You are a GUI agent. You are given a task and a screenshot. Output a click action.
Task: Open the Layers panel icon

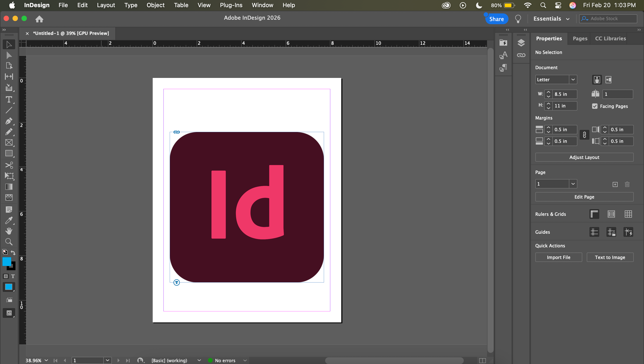521,43
